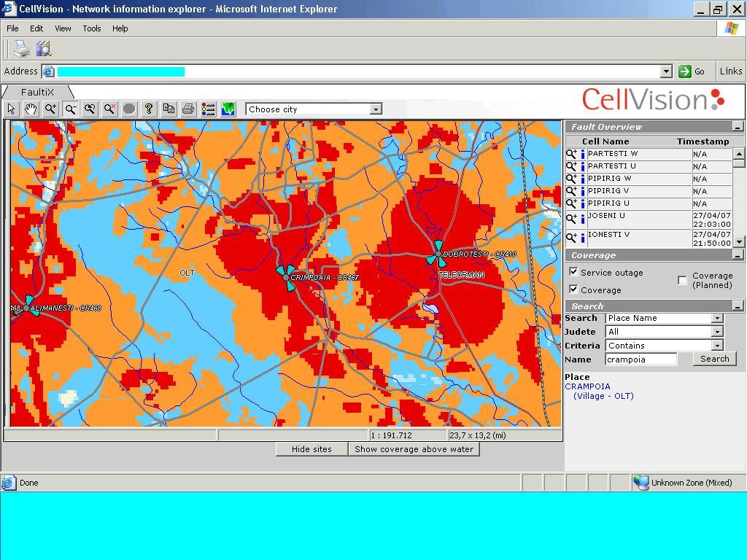This screenshot has width=747, height=560.
Task: Click the Links toolbar label
Action: tap(731, 71)
